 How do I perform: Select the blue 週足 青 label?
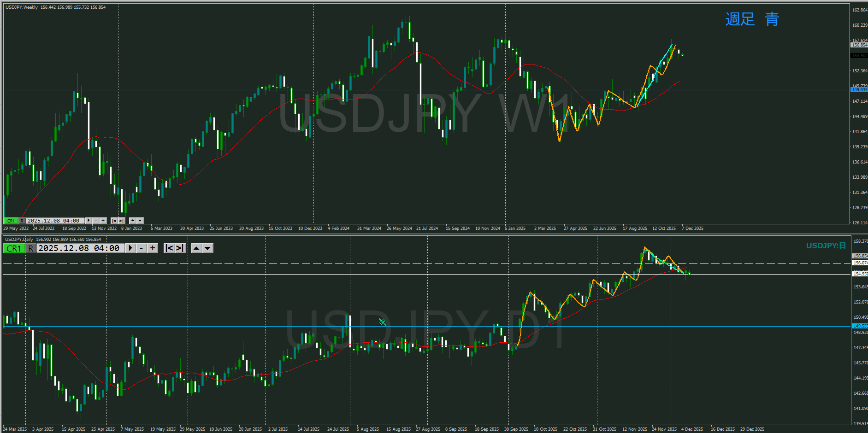(752, 19)
